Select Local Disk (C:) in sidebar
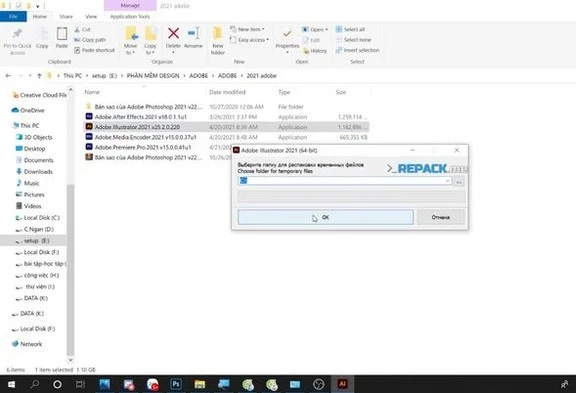The width and height of the screenshot is (576, 393). click(38, 218)
